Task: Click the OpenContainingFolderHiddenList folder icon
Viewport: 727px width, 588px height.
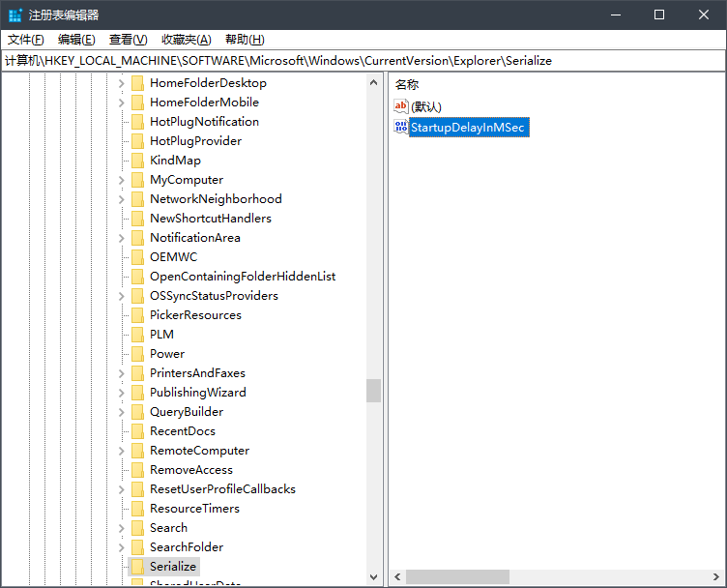Action: (137, 277)
